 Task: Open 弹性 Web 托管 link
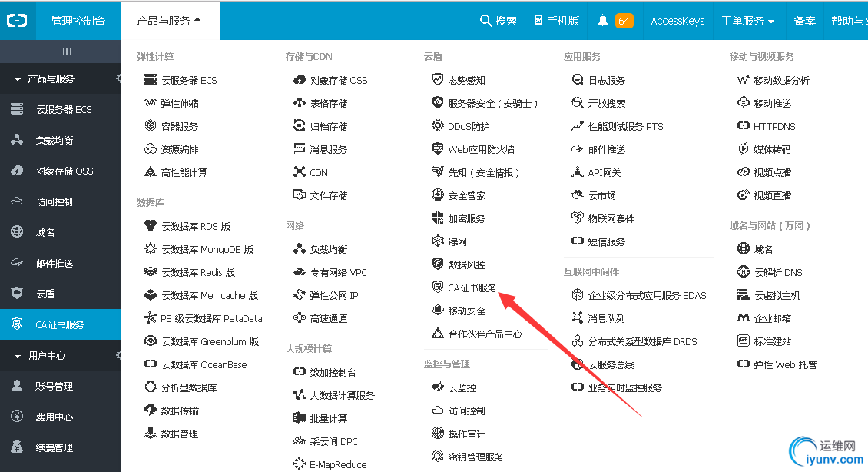point(785,364)
